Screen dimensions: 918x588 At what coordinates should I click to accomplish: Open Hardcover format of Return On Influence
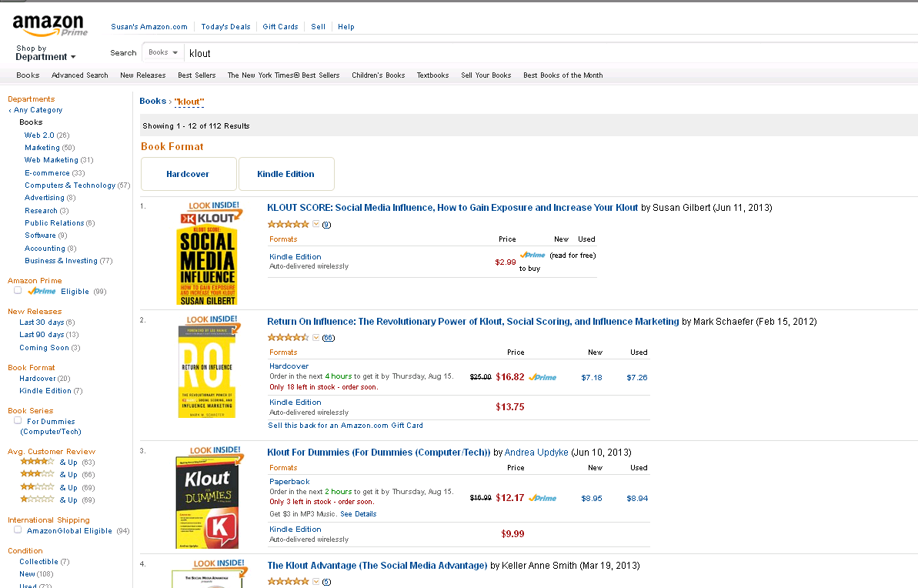pyautogui.click(x=289, y=366)
